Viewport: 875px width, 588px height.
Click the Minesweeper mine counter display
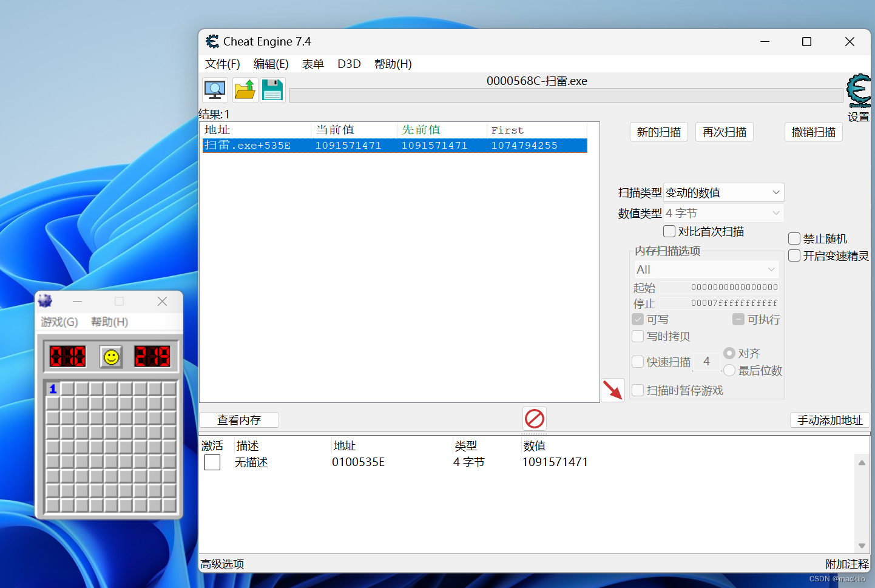[68, 356]
